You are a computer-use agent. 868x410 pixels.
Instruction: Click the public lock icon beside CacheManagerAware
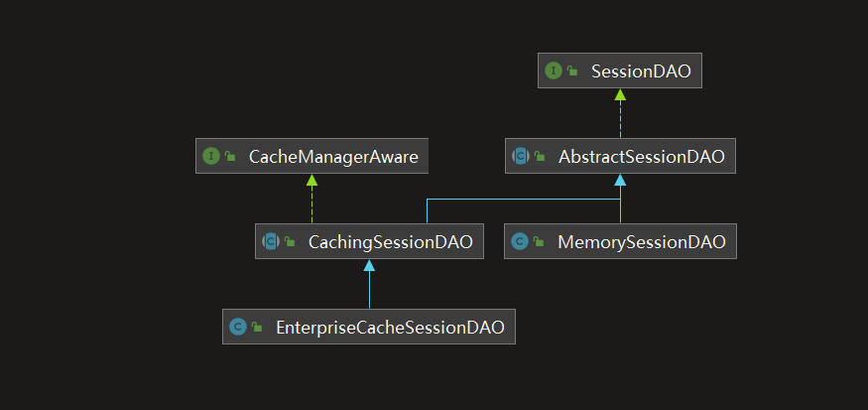click(230, 156)
